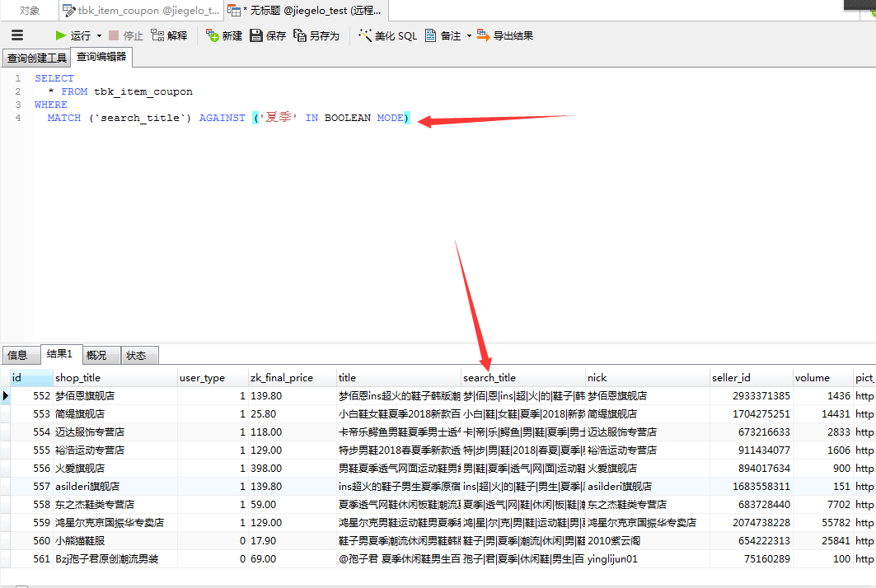Switch to 状态 tab
The height and width of the screenshot is (588, 876).
[139, 355]
